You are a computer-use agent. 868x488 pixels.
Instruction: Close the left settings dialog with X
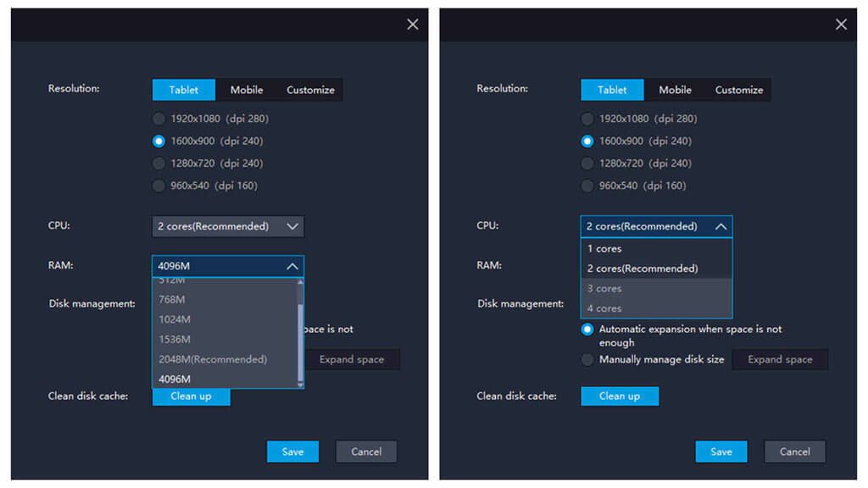coord(413,25)
